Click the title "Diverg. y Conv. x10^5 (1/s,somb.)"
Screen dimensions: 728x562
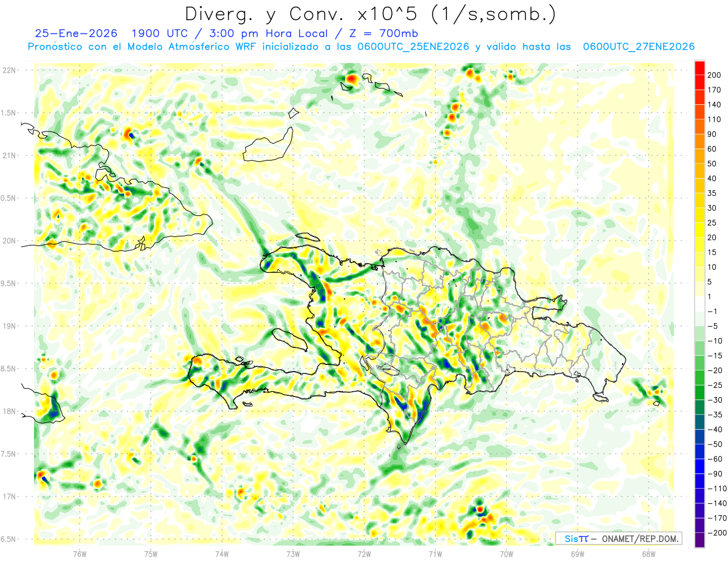click(369, 13)
